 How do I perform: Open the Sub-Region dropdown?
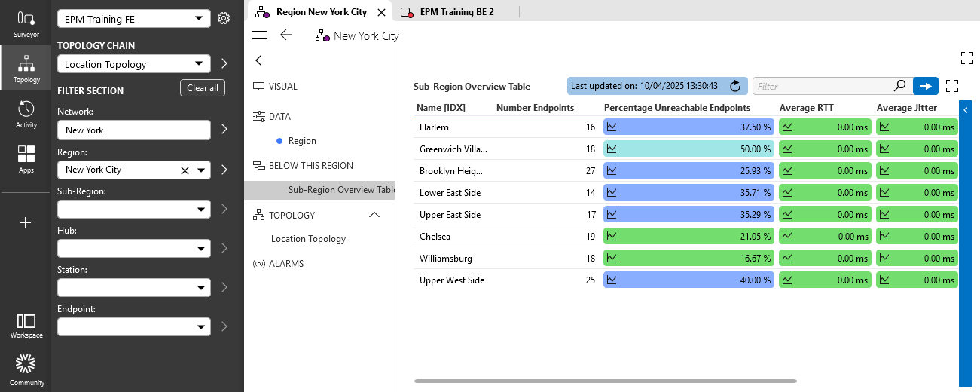tap(134, 209)
